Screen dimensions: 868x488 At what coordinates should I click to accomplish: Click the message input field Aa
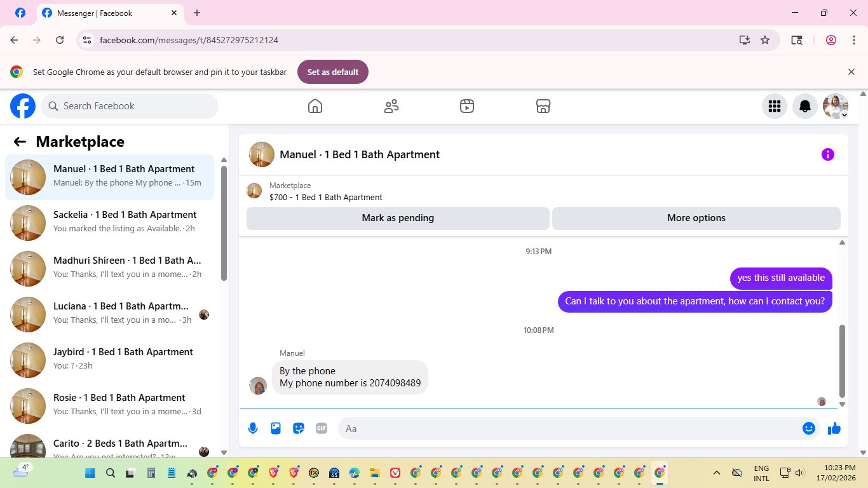pyautogui.click(x=572, y=428)
